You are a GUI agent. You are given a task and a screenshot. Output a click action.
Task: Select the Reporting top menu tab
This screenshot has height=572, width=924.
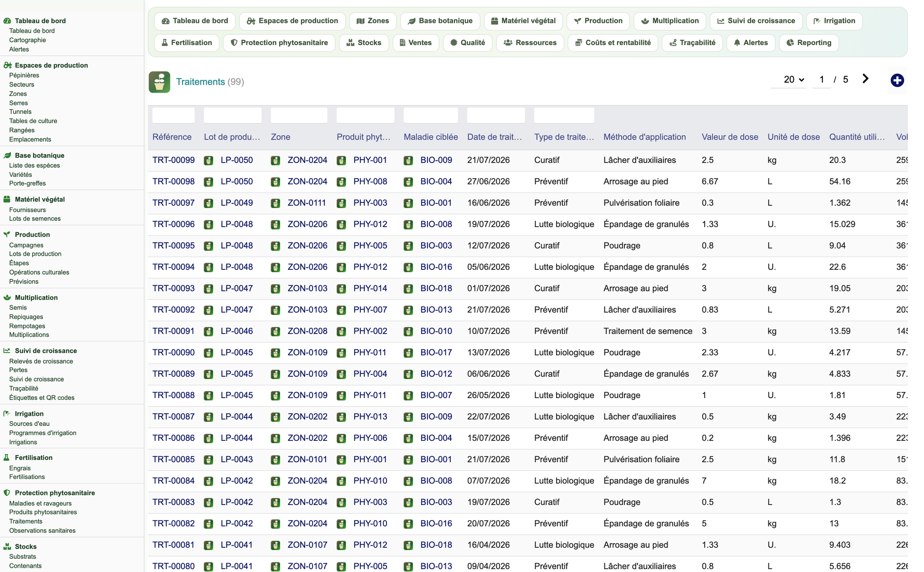pyautogui.click(x=809, y=43)
